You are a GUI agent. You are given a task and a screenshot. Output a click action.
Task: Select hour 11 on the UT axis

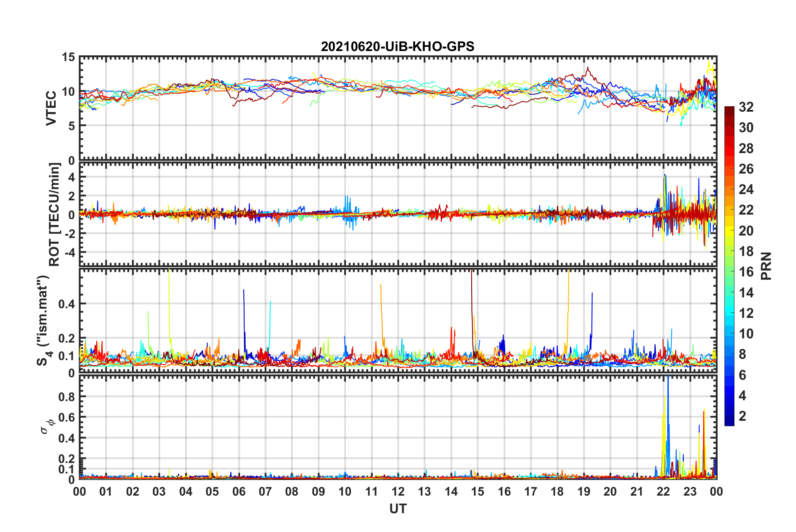(x=372, y=491)
